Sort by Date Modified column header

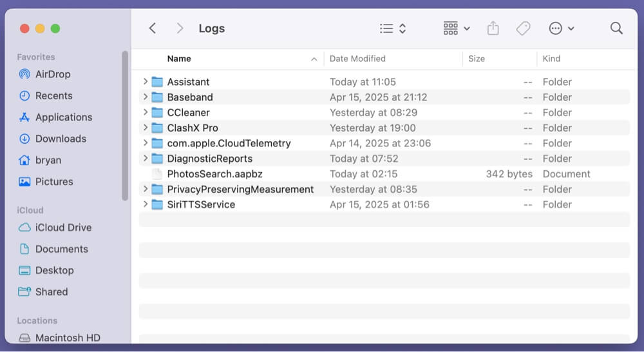click(357, 59)
